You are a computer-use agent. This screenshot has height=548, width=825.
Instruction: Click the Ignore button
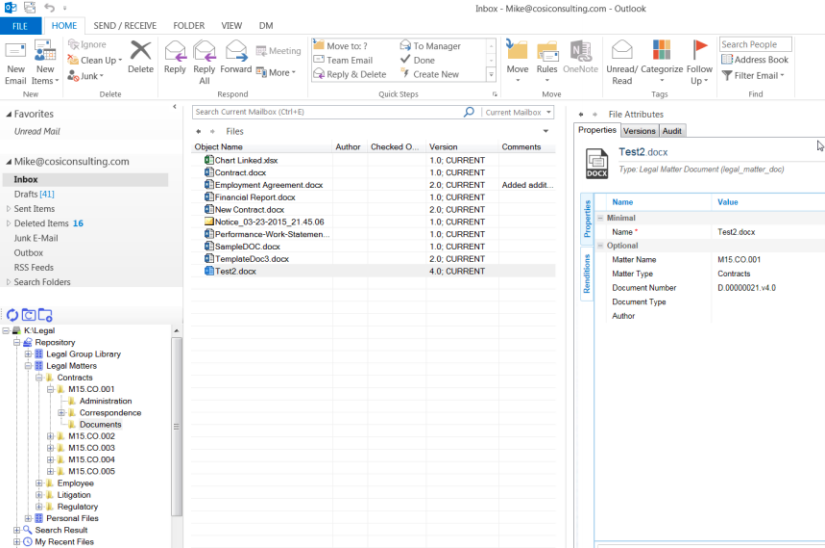87,45
